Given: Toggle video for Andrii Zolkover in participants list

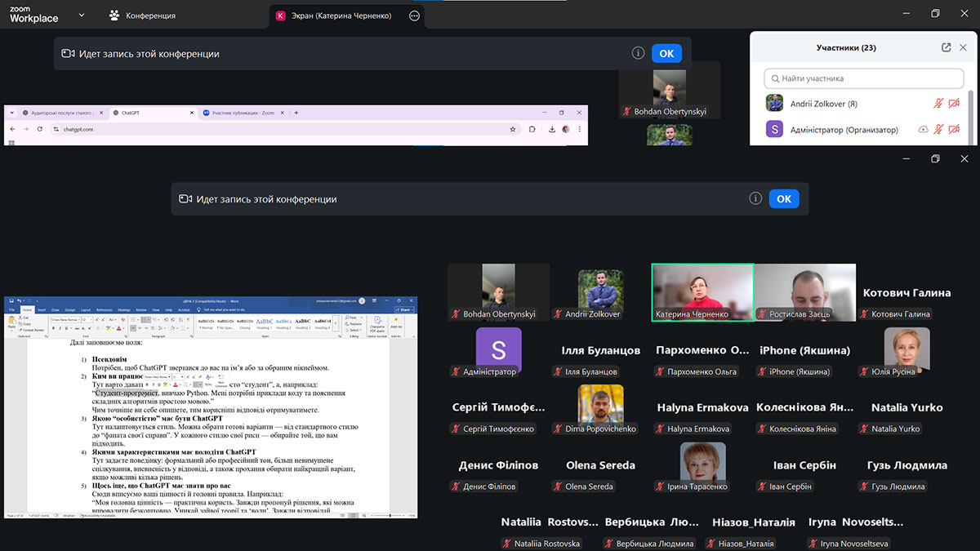Looking at the screenshot, I should 954,104.
